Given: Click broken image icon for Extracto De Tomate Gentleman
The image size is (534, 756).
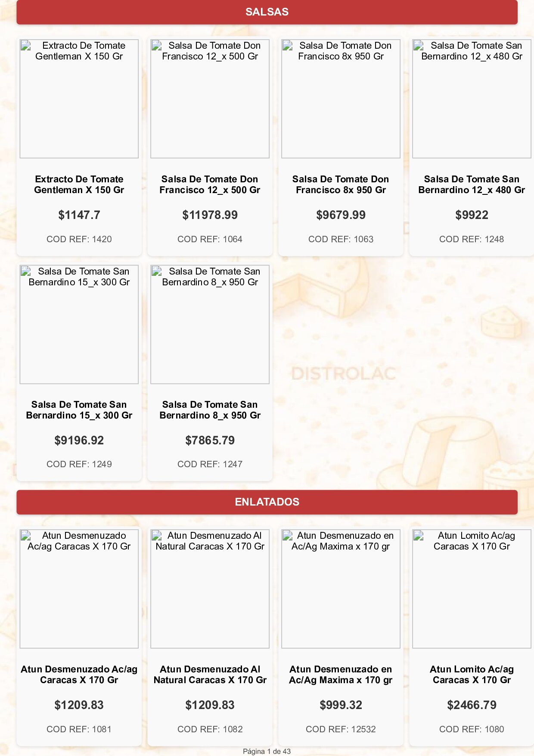Looking at the screenshot, I should [x=26, y=45].
